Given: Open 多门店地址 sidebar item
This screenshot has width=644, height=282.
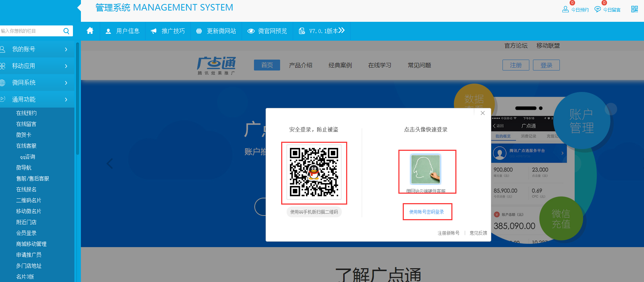Looking at the screenshot, I should [x=29, y=266].
